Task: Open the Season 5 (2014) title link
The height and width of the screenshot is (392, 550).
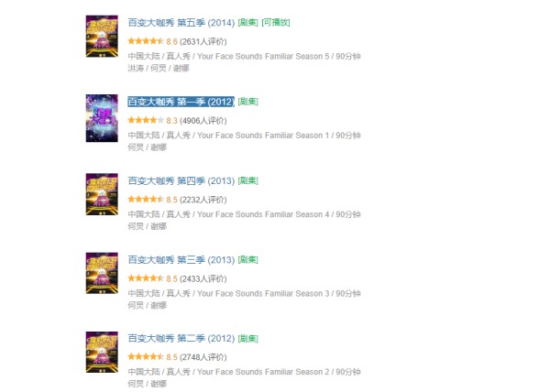Action: [x=181, y=23]
